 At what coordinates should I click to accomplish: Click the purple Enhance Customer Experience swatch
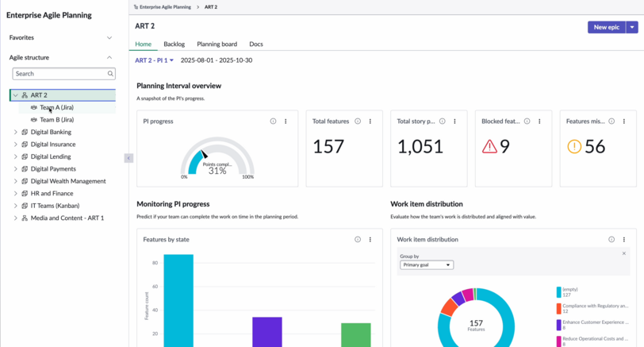pos(558,325)
